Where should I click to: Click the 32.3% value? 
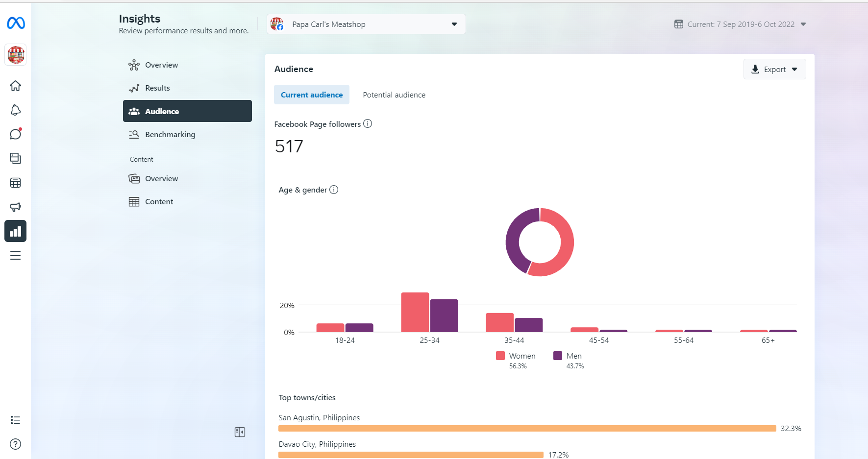[x=791, y=429]
